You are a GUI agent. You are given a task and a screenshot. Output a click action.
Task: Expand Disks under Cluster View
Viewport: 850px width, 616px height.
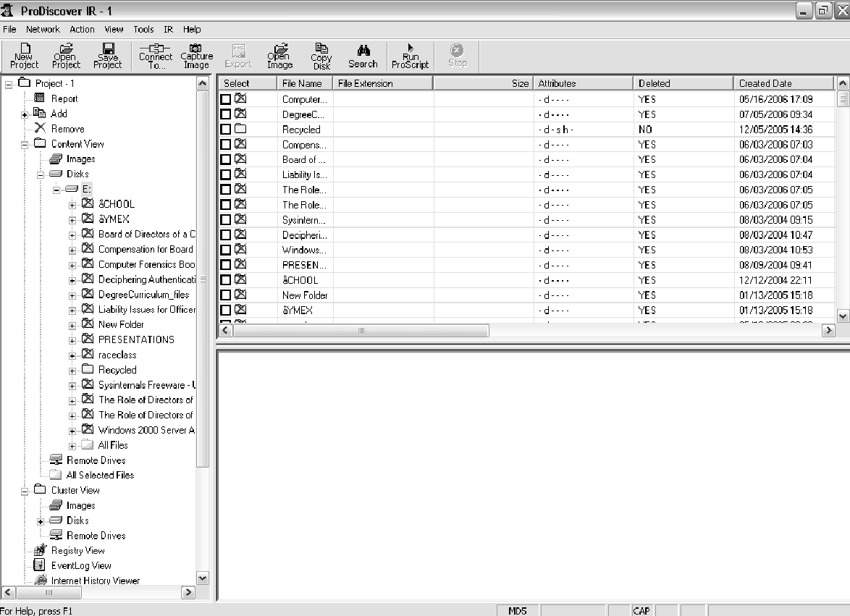point(40,521)
